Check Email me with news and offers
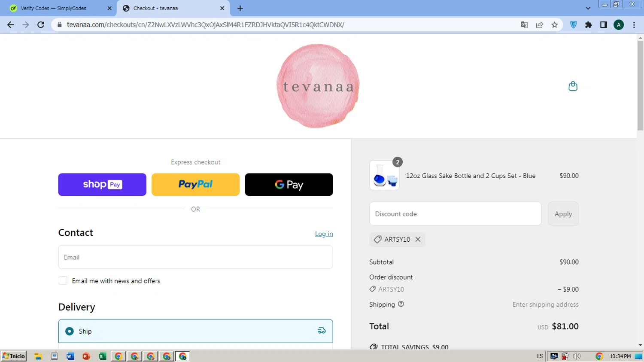The width and height of the screenshot is (644, 362). [63, 280]
